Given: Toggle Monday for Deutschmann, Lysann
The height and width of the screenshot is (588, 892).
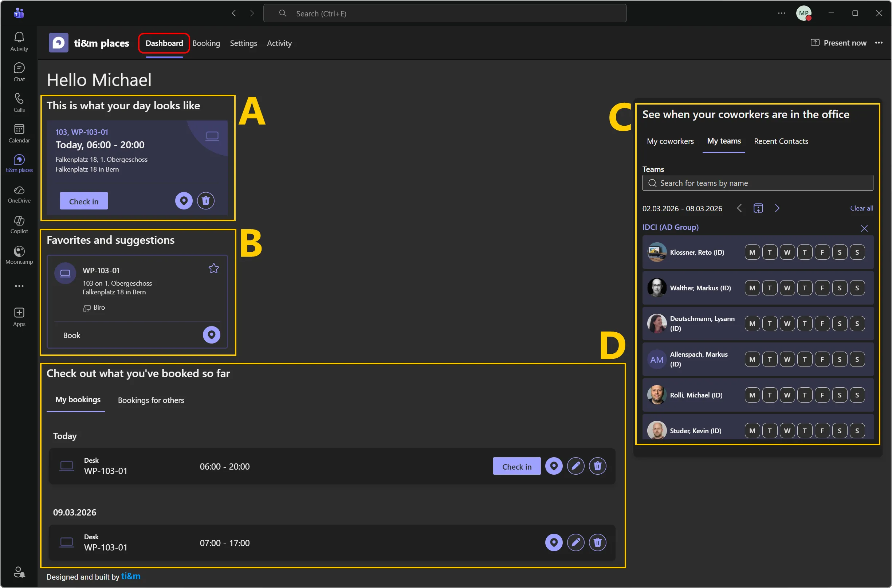Looking at the screenshot, I should pyautogui.click(x=752, y=324).
